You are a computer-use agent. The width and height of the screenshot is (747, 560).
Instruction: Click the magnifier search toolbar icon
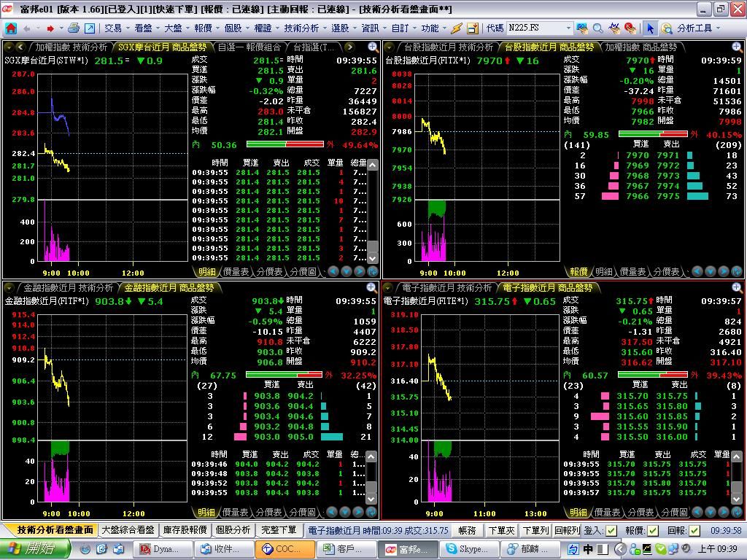598,28
